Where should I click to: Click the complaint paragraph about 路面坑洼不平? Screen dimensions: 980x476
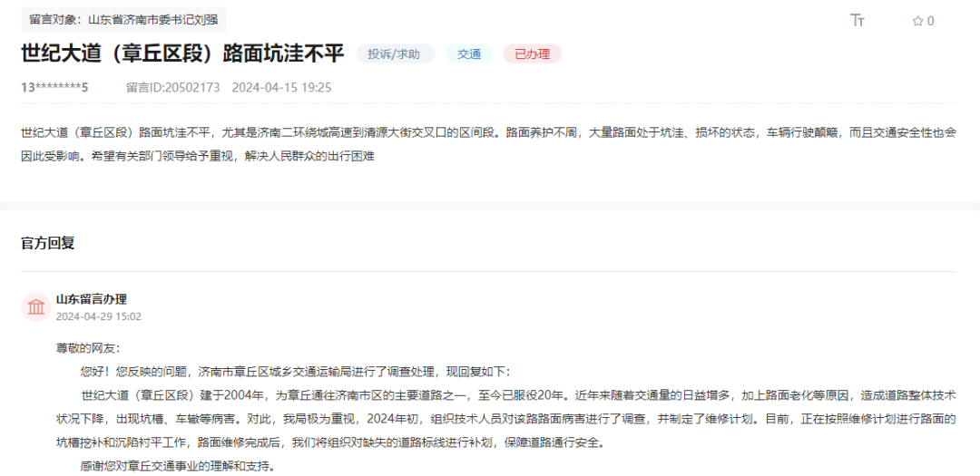tap(488, 144)
